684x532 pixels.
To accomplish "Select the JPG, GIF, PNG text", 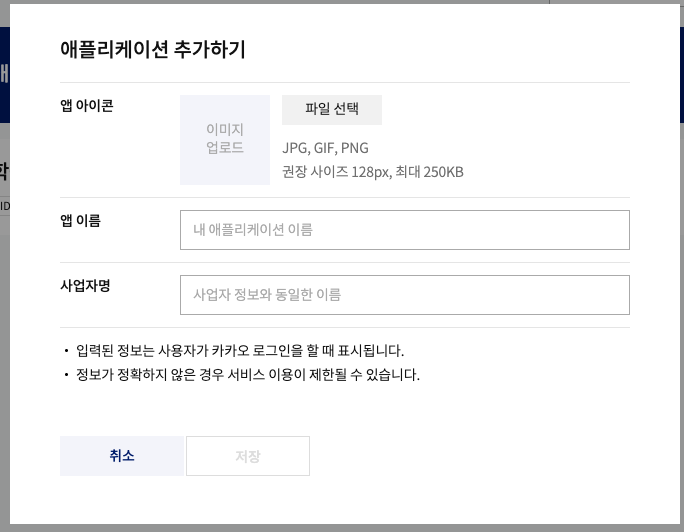I will (325, 148).
